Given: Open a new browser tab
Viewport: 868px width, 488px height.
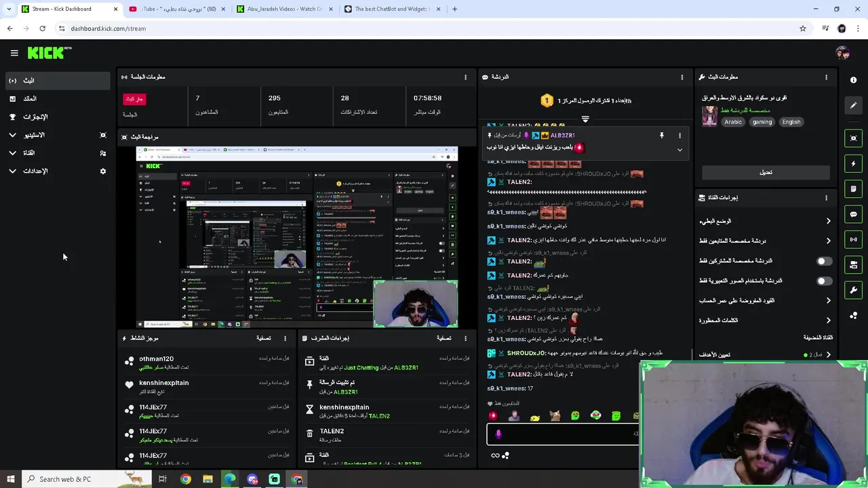Looking at the screenshot, I should point(454,9).
